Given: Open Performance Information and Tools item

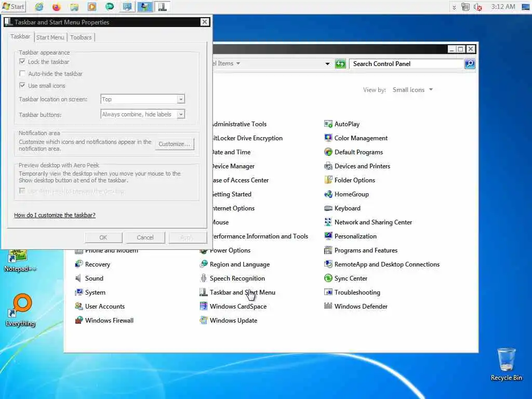Looking at the screenshot, I should (260, 236).
